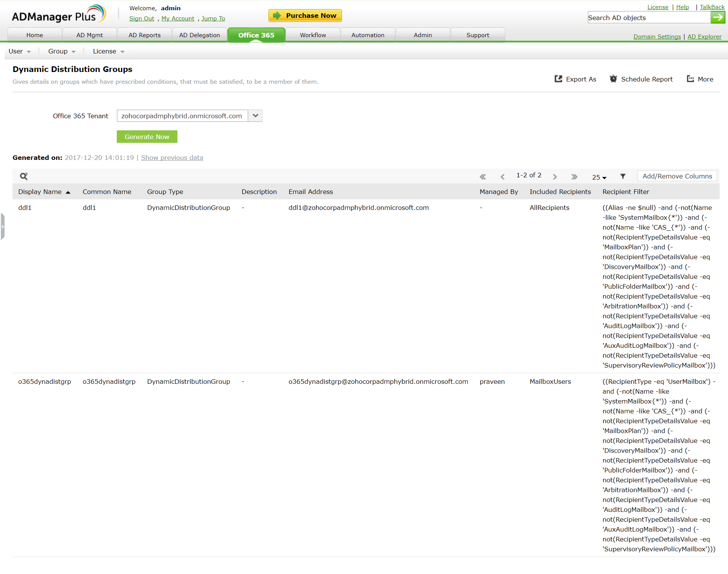This screenshot has width=728, height=574.
Task: Expand the User submenu dropdown
Action: [x=19, y=51]
